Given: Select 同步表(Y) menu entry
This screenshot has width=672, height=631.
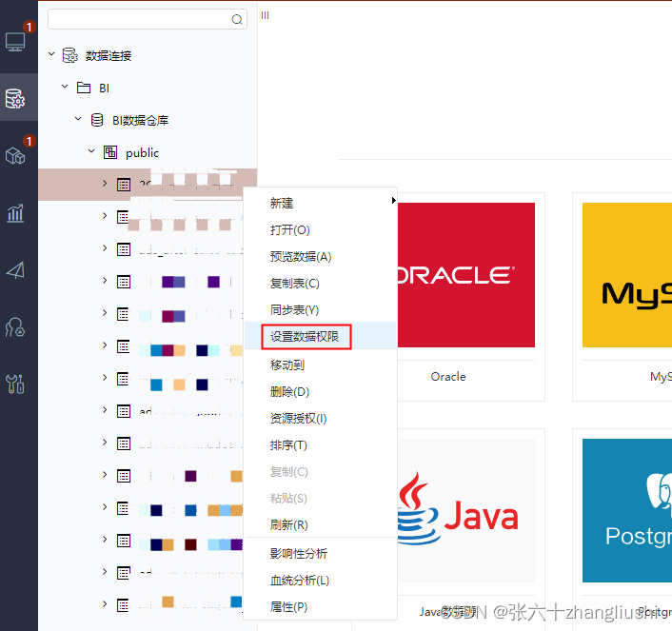Looking at the screenshot, I should coord(320,309).
